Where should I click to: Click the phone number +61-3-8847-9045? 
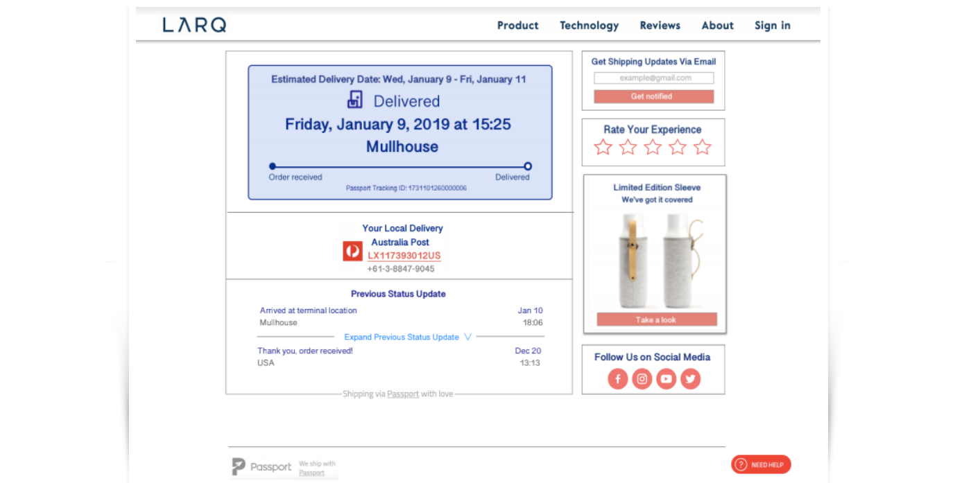401,269
